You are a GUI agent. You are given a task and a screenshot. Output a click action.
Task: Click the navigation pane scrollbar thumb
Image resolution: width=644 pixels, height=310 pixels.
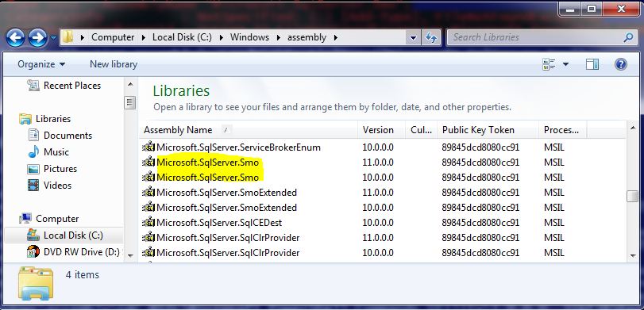pos(130,102)
